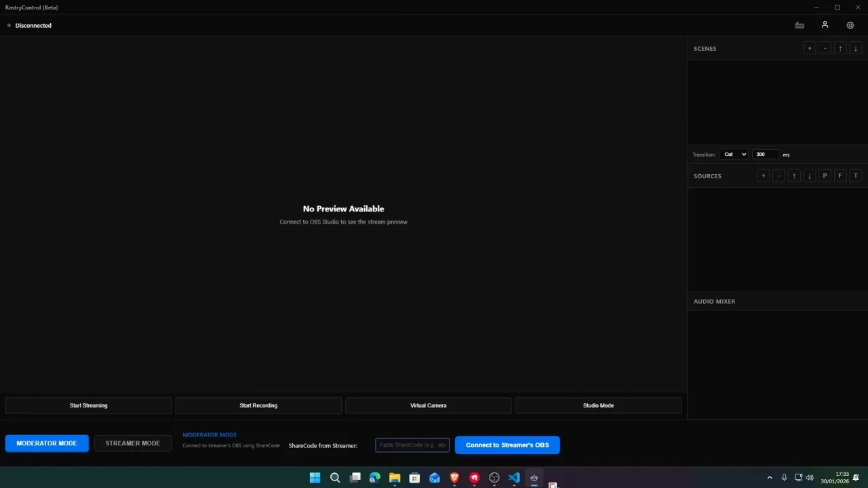The image size is (868, 488).
Task: Move source down with the Sources down arrow
Action: pos(810,176)
